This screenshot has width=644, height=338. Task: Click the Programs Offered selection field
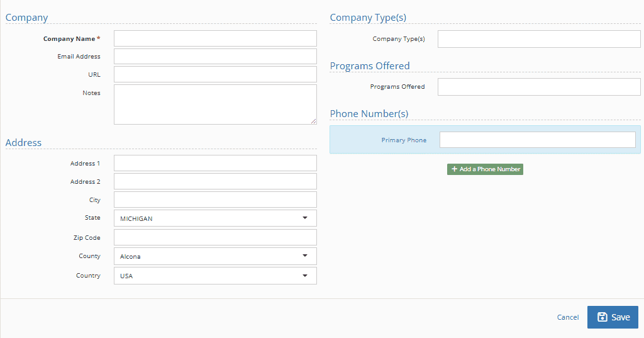pos(539,87)
